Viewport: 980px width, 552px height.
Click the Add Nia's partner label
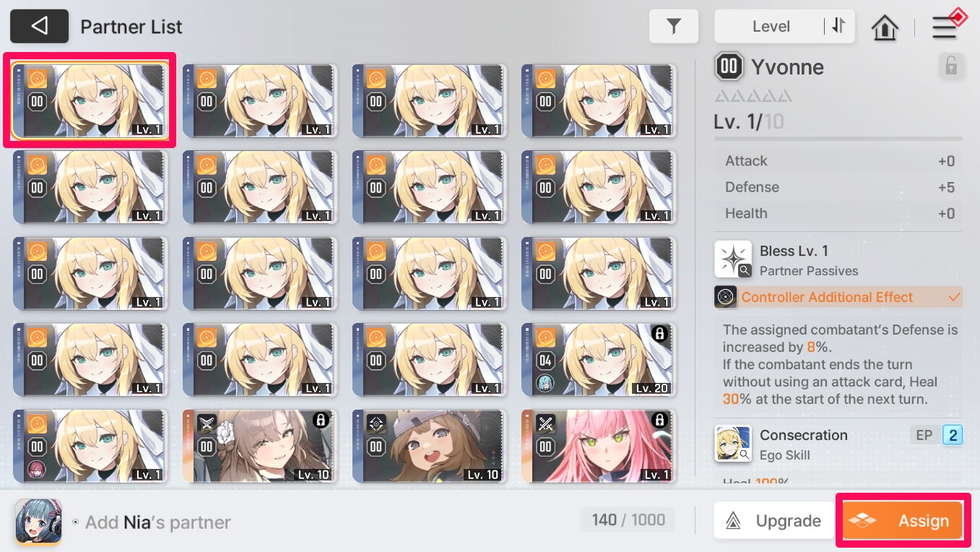point(157,522)
